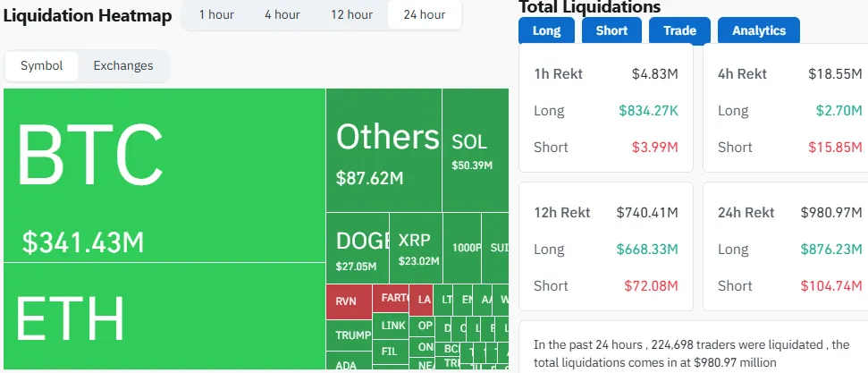868x373 pixels.
Task: Select the Others tile in heatmap
Action: [383, 150]
